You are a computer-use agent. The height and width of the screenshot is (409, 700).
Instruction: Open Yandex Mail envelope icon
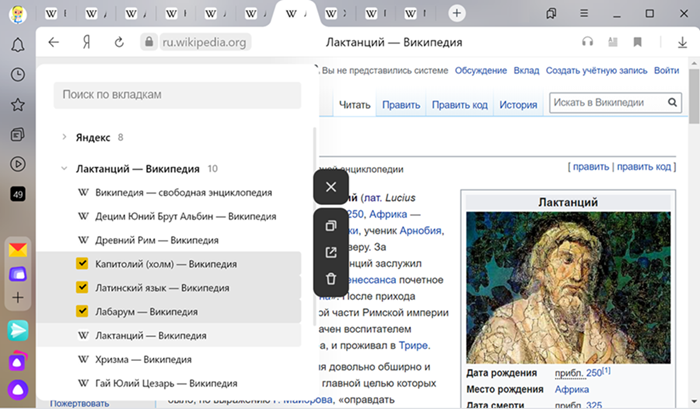coord(18,250)
